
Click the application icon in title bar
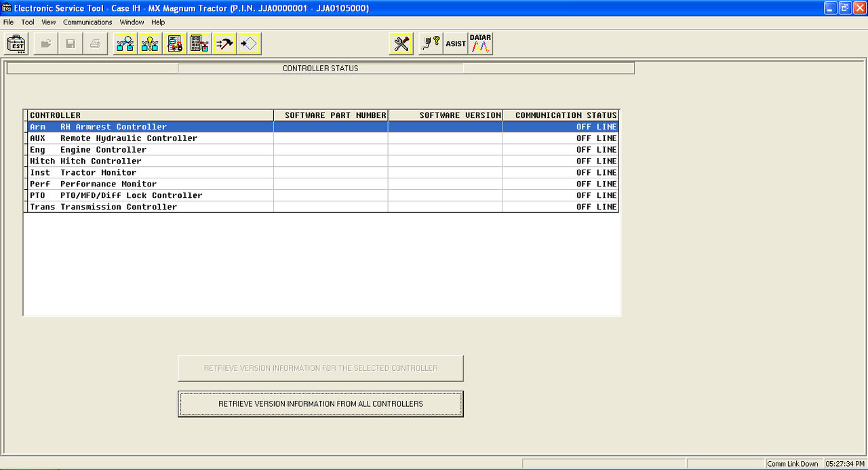pos(7,8)
